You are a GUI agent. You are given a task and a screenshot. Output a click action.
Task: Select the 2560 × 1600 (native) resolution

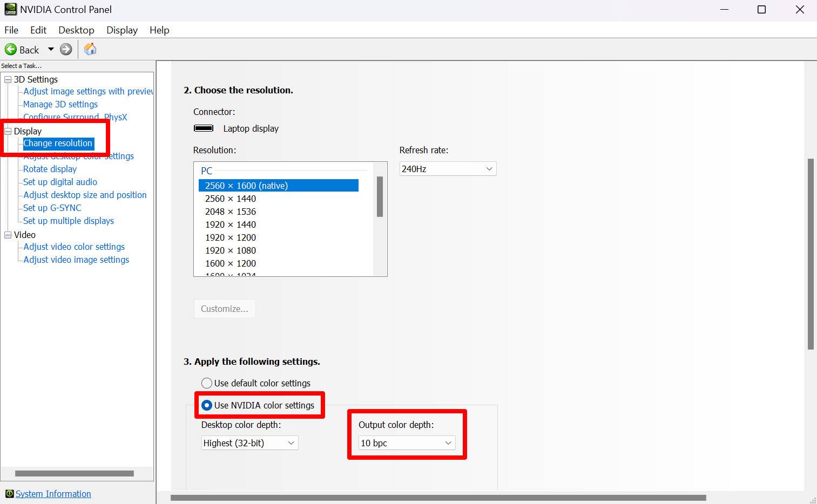point(279,186)
